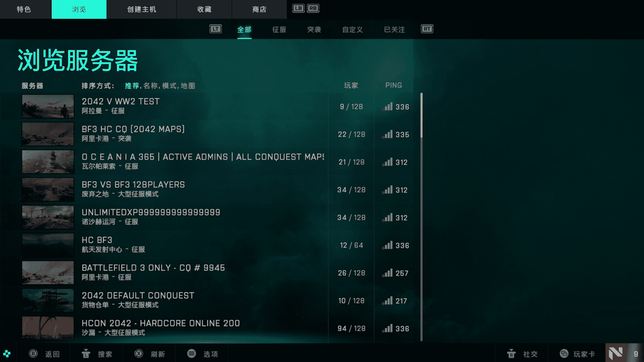Screen dimensions: 644x362
Task: Click ping signal icon for HCON 2042
Action: click(387, 329)
